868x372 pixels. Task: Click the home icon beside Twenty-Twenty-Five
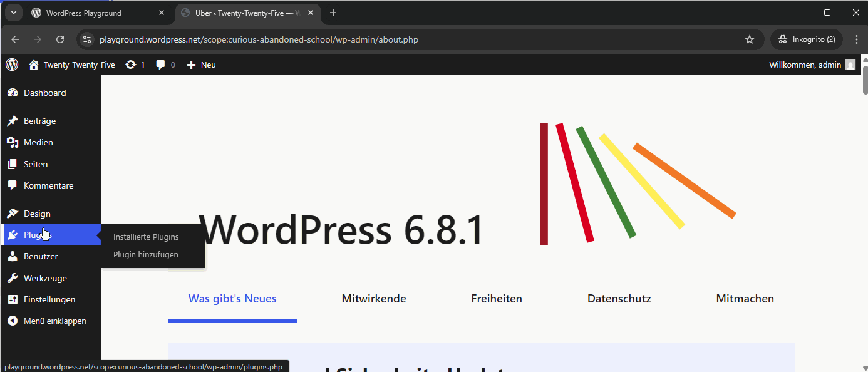34,65
